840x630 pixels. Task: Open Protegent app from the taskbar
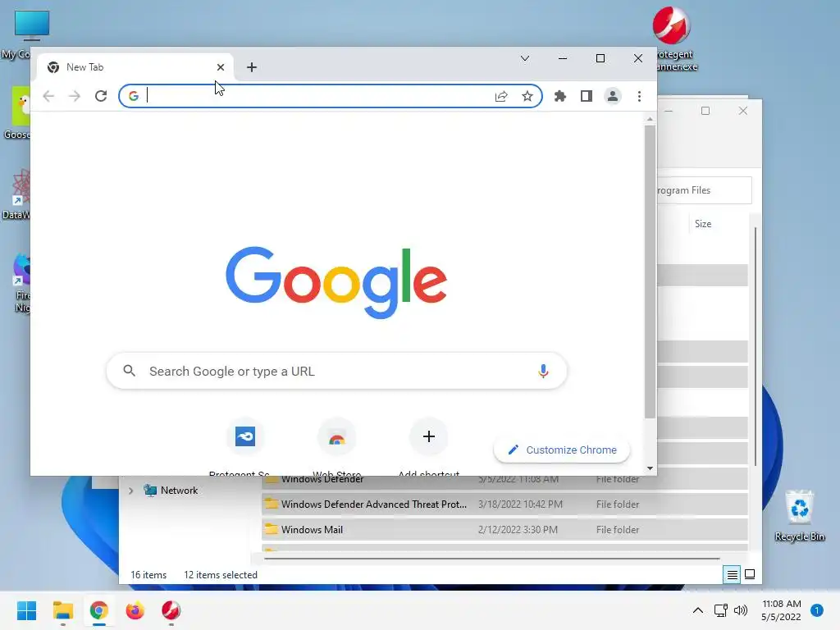171,610
